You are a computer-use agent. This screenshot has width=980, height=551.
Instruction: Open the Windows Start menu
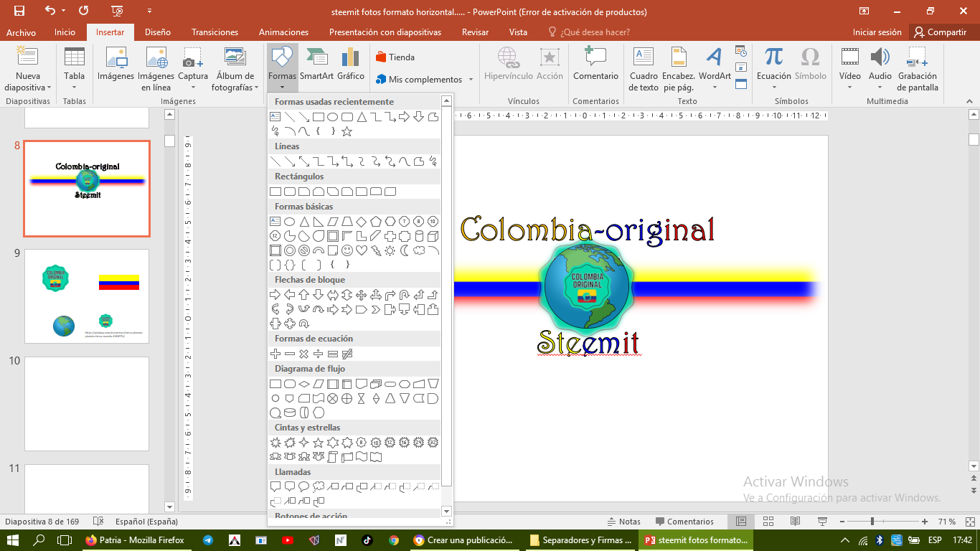click(x=12, y=540)
